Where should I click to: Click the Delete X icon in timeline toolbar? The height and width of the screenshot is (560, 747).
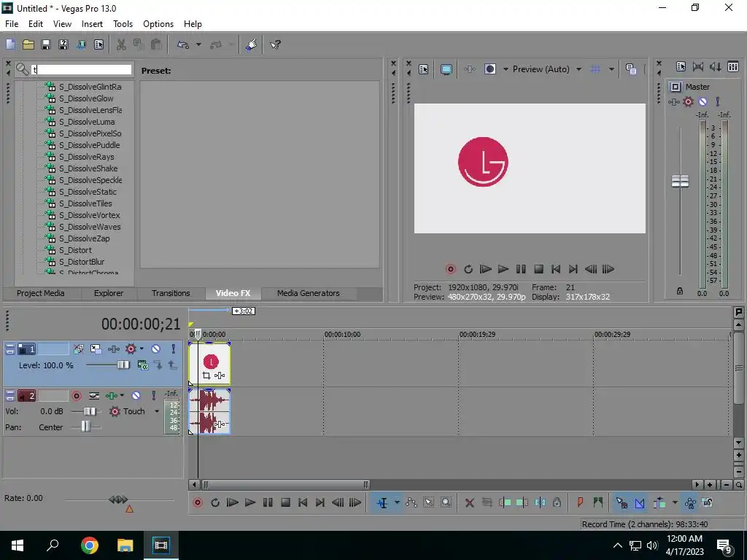(x=470, y=502)
